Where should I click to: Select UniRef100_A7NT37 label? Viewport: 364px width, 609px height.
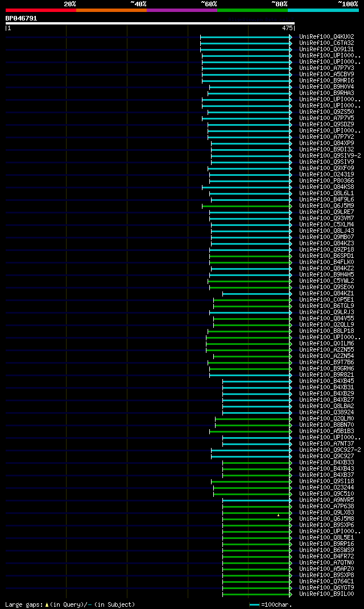[x=326, y=443]
